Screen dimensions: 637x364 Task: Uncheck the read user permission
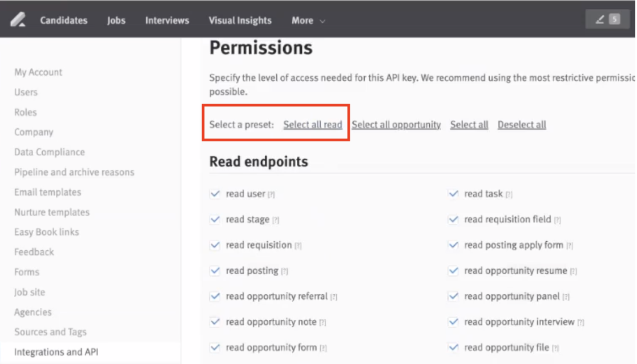coord(215,194)
